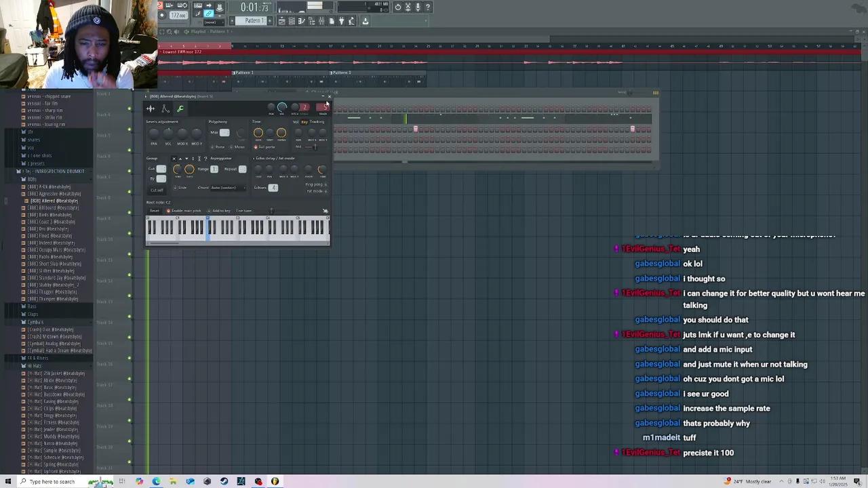
Task: Expand the Hi Hats folder in browser
Action: [34, 366]
